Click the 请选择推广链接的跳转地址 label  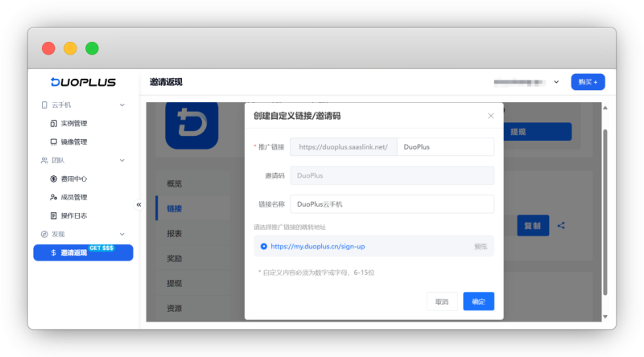pyautogui.click(x=290, y=227)
